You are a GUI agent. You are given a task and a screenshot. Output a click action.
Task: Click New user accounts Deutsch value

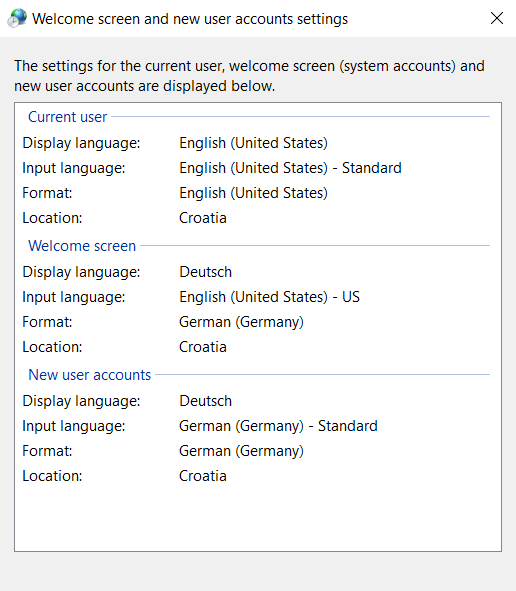click(205, 401)
